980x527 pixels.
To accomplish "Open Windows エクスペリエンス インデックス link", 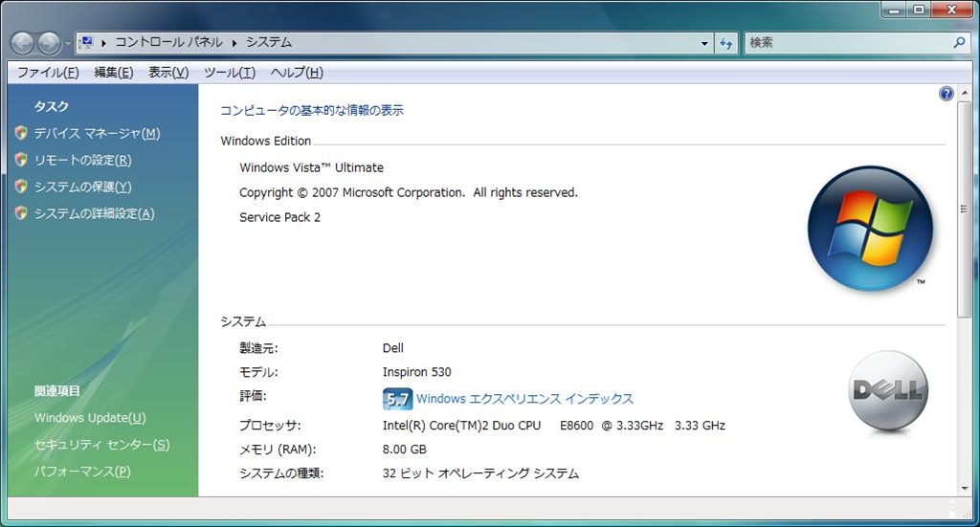I will click(525, 399).
